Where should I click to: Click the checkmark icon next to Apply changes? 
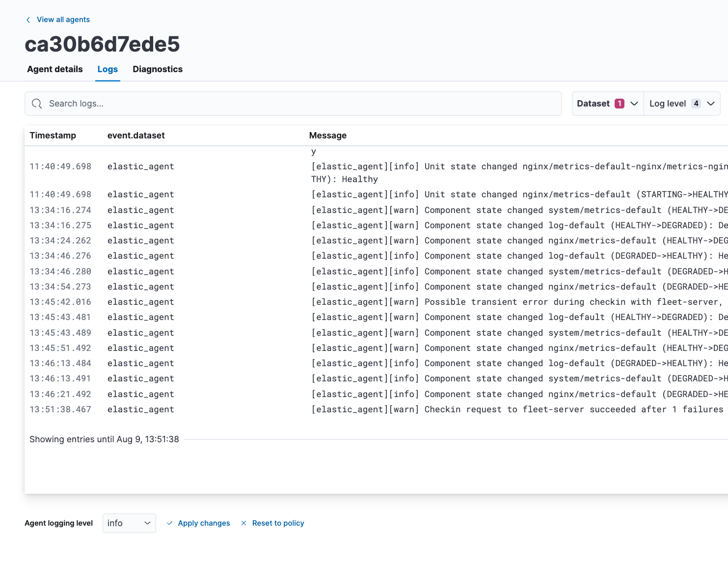[x=169, y=523]
